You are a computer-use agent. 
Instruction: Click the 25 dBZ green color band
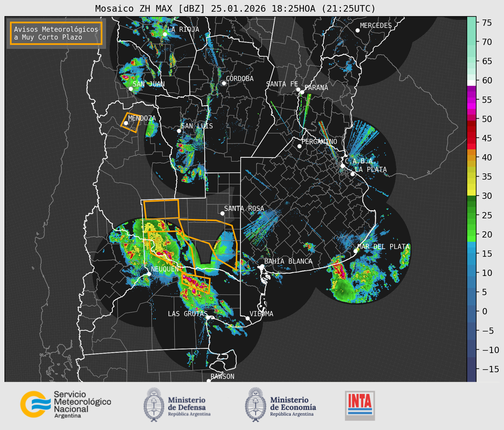coord(471,215)
